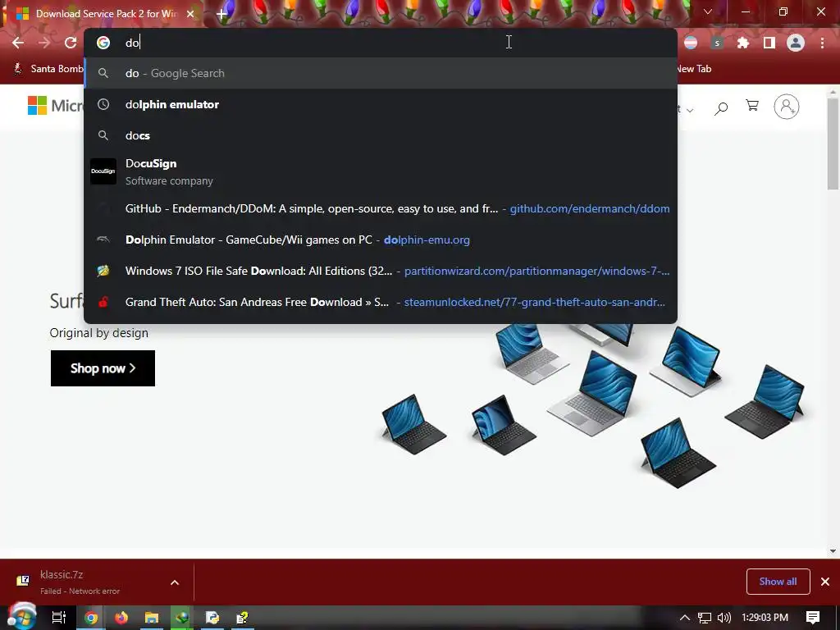Select the DocuSign Software company suggestion
The width and height of the screenshot is (840, 630).
coord(381,172)
